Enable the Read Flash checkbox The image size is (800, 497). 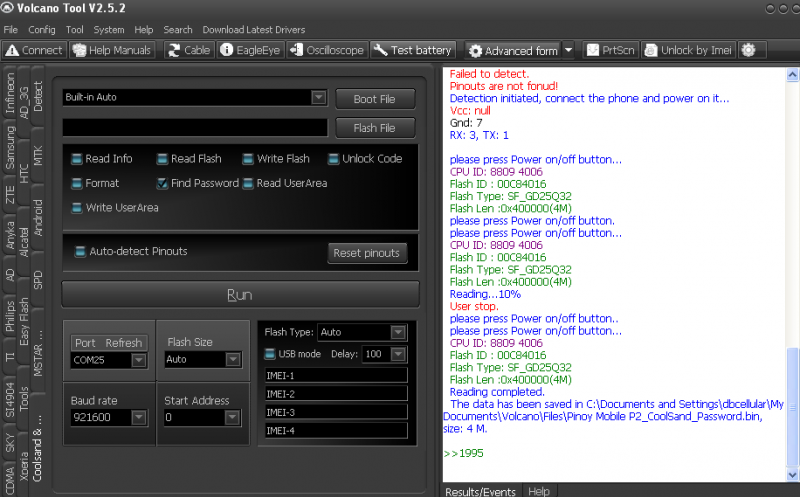pos(162,159)
